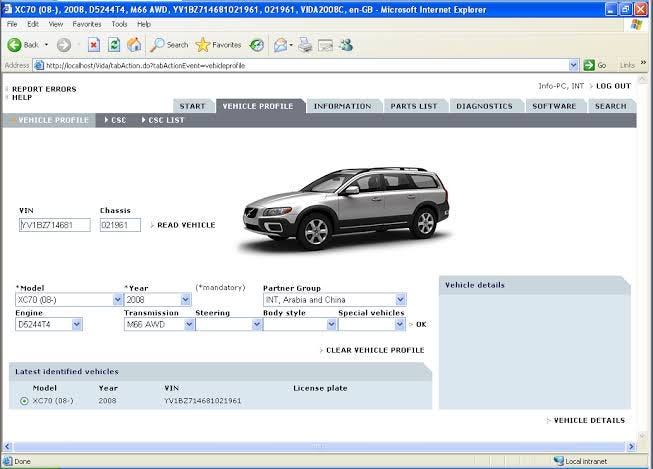This screenshot has height=469, width=653.
Task: Open the Tools menu
Action: [119, 23]
